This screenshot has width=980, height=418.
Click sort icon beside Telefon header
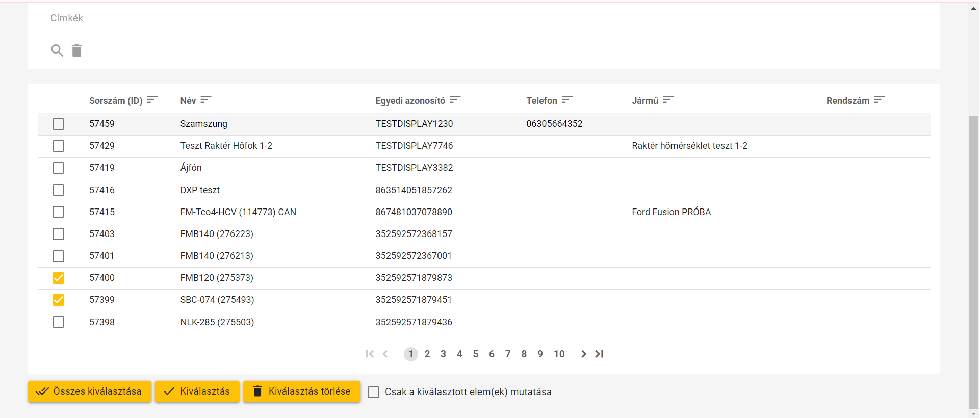click(x=567, y=100)
